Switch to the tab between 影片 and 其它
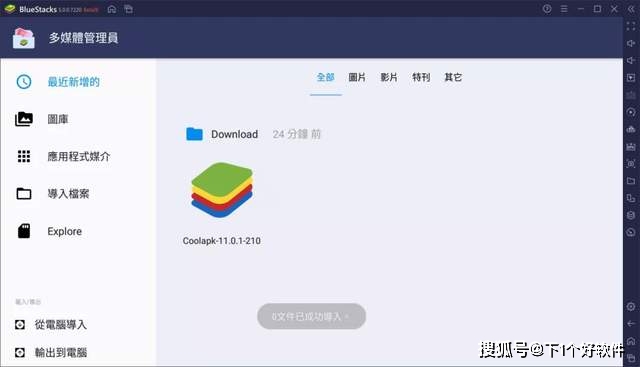The width and height of the screenshot is (640, 367). [421, 77]
